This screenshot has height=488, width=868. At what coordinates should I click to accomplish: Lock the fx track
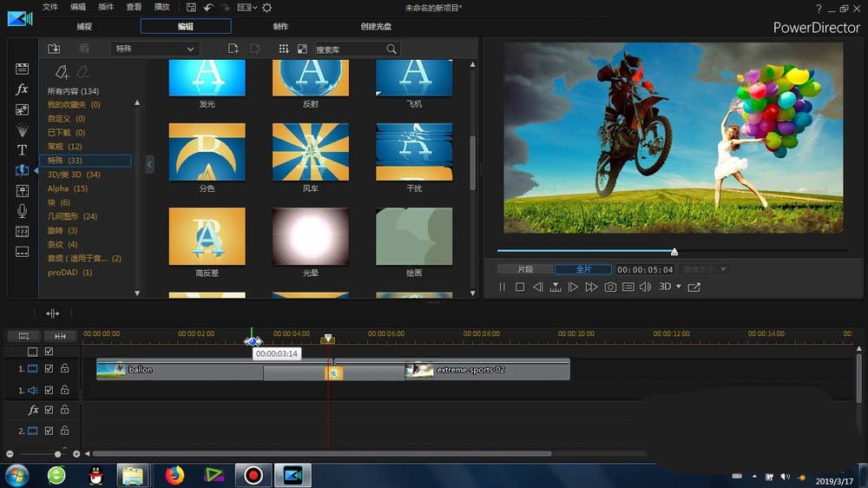pos(65,409)
